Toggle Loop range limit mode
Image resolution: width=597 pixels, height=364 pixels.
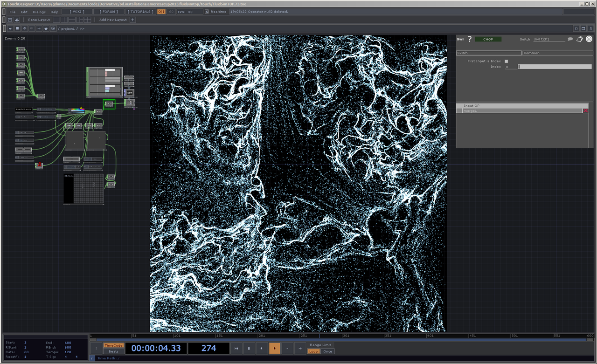pos(313,351)
